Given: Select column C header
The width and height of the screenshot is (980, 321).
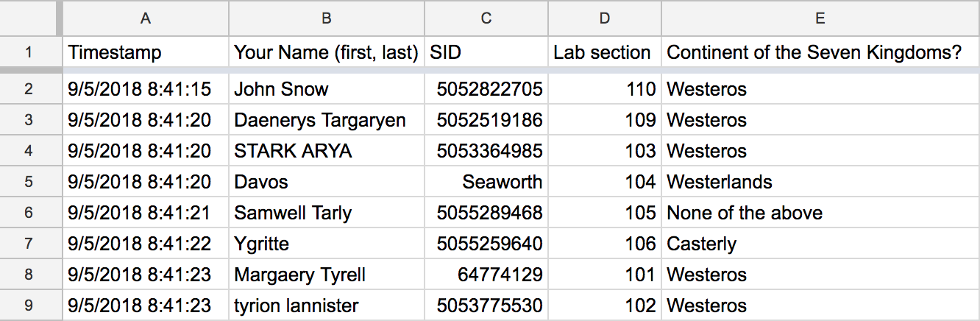Looking at the screenshot, I should point(486,18).
